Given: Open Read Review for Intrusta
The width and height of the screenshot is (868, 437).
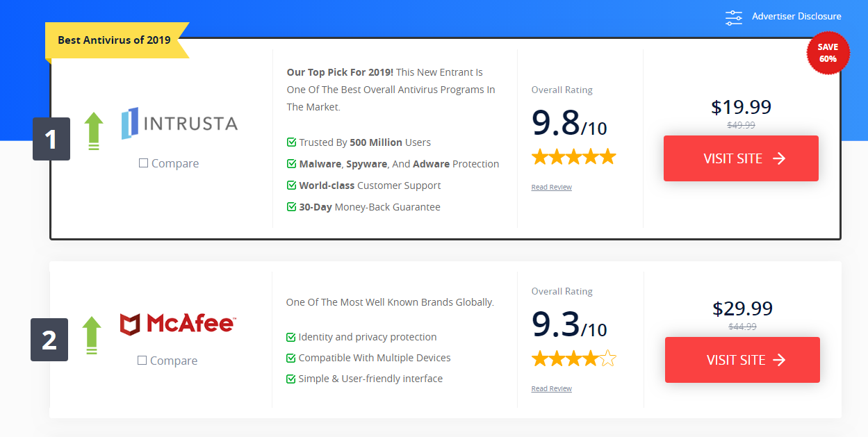Looking at the screenshot, I should point(551,188).
